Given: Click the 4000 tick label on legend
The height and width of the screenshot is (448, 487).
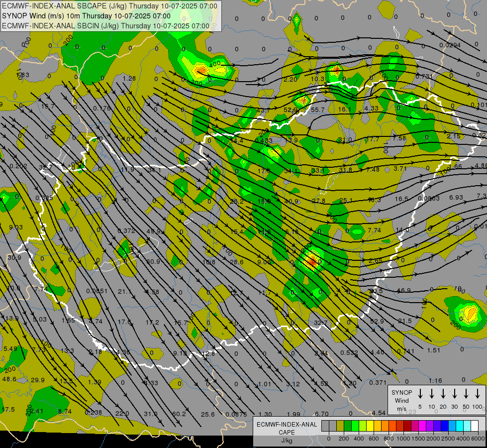Looking at the screenshot, I should click(x=463, y=439).
